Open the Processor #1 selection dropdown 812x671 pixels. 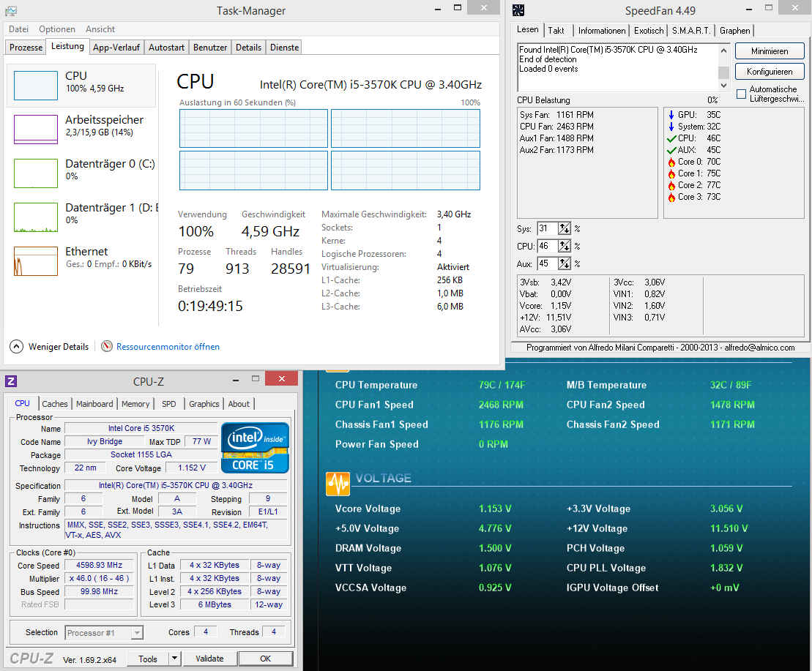(137, 633)
